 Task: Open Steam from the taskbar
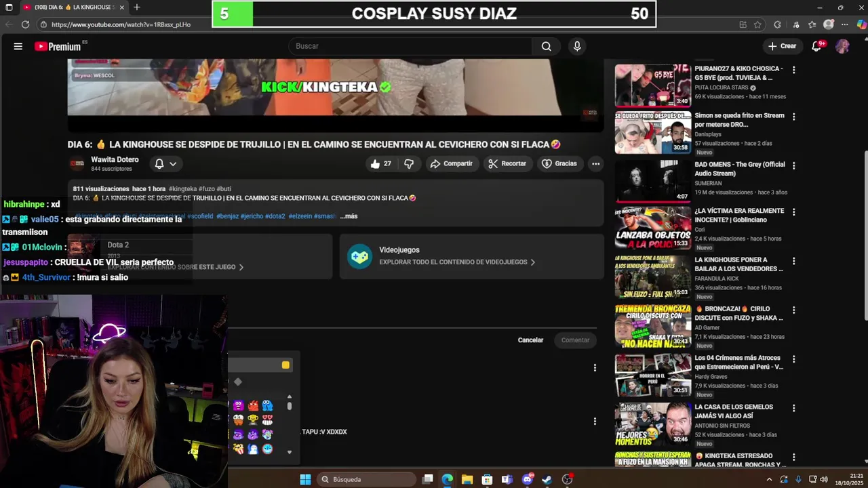click(x=547, y=479)
